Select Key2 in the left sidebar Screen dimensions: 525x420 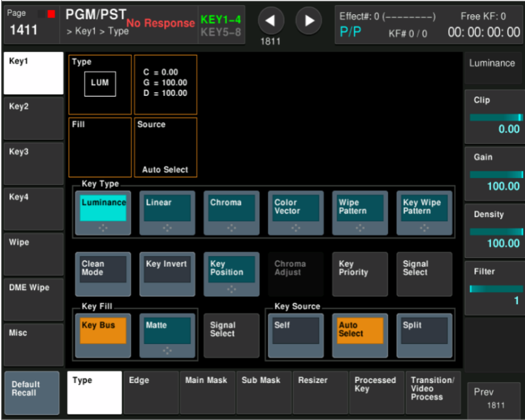click(34, 118)
